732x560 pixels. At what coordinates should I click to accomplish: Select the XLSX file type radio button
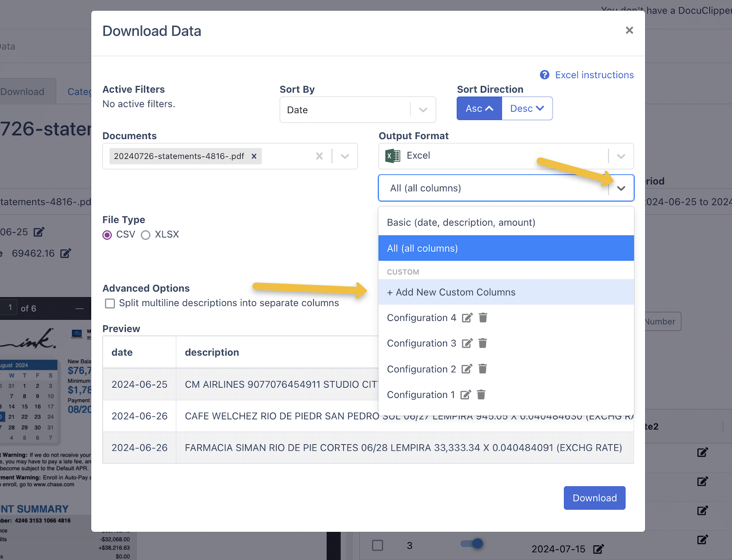point(145,235)
